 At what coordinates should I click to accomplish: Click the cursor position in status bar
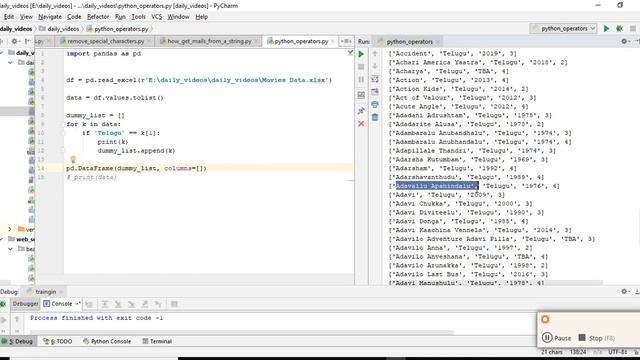[577, 352]
